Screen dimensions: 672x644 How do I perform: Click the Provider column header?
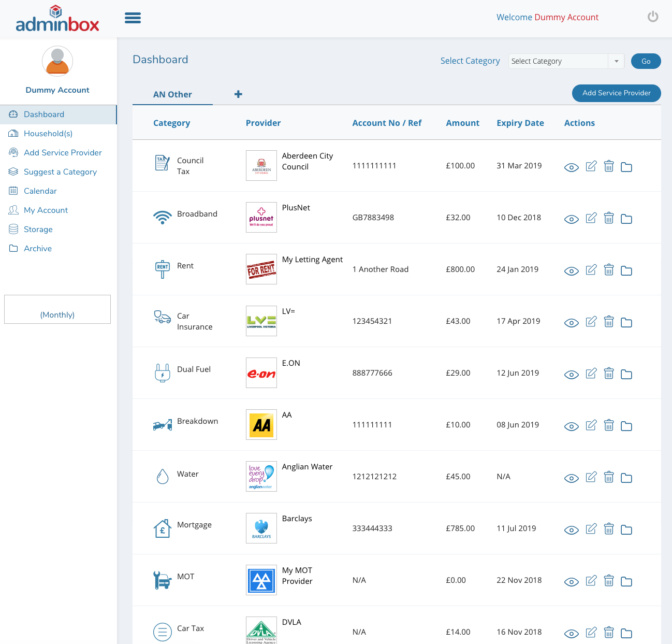263,123
